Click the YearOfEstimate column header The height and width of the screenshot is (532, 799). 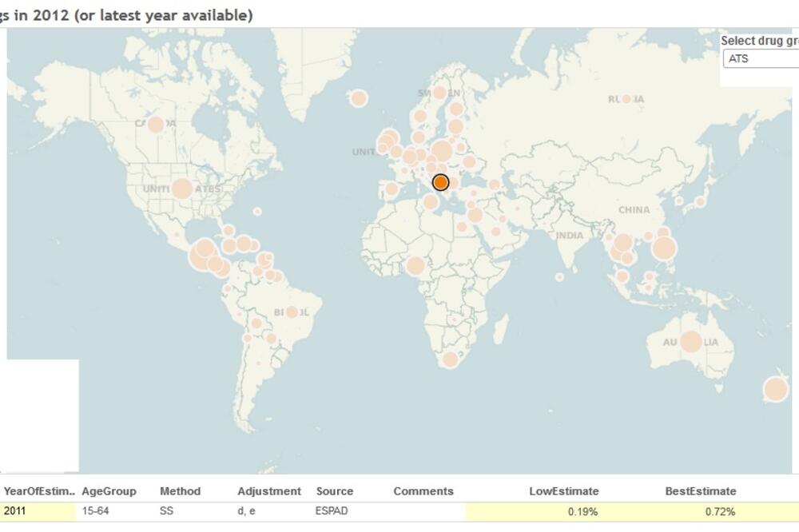coord(40,491)
